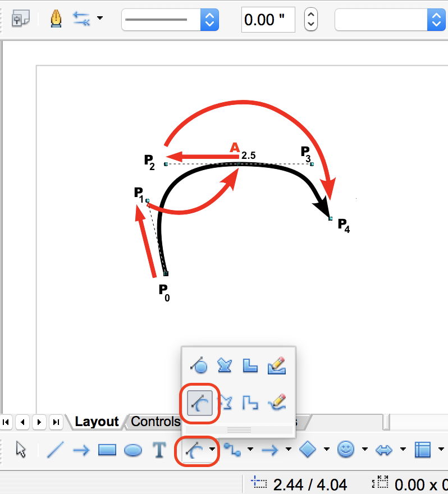Select the Block Arrows tool
The height and width of the screenshot is (494, 448).
[384, 450]
